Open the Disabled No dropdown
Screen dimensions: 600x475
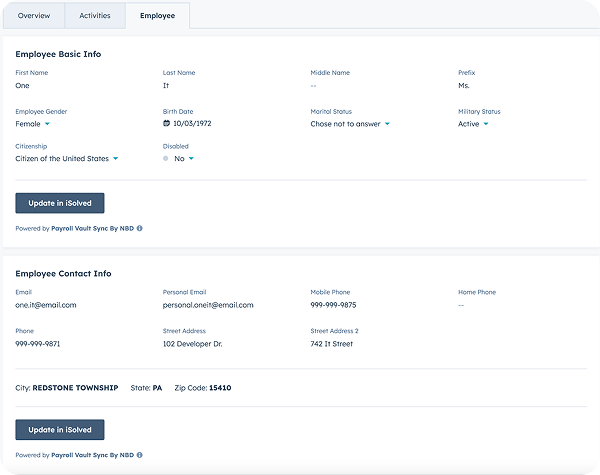pos(190,158)
